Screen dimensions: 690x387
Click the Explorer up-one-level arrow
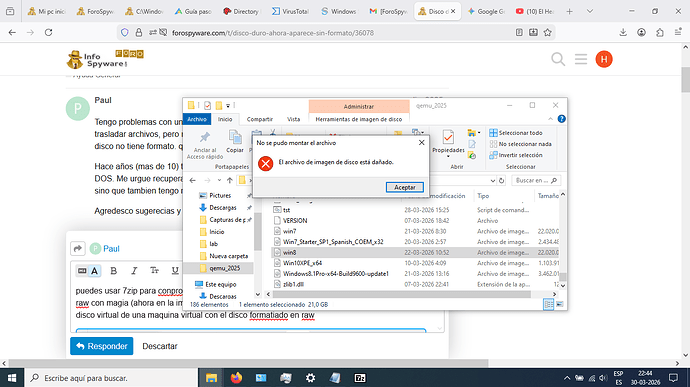pyautogui.click(x=230, y=181)
